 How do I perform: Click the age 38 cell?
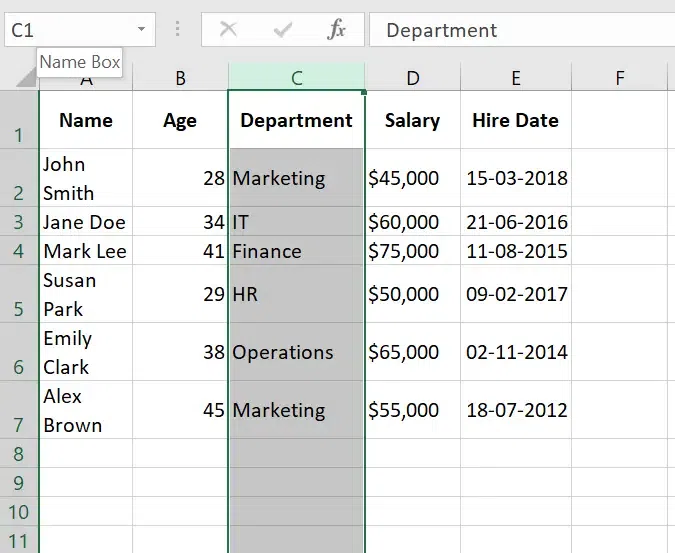(180, 352)
